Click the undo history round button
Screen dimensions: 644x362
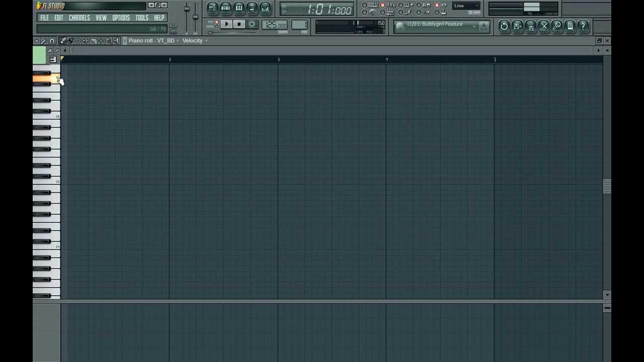(504, 26)
